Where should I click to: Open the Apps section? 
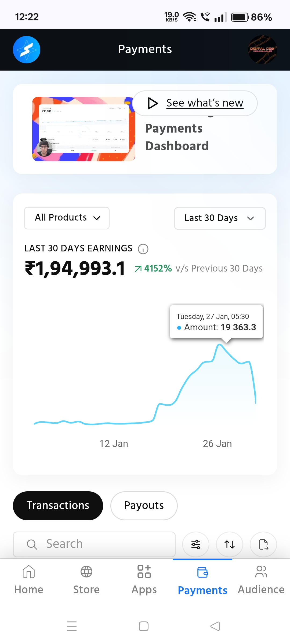[x=144, y=580]
